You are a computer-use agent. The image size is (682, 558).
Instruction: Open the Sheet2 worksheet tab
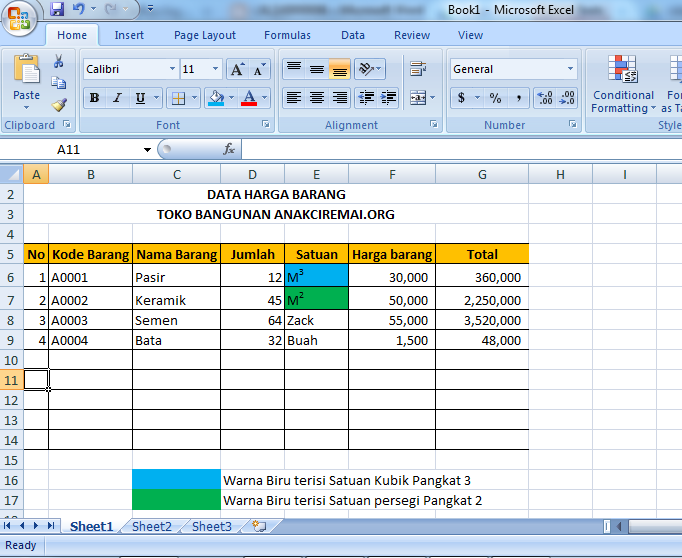pyautogui.click(x=152, y=527)
